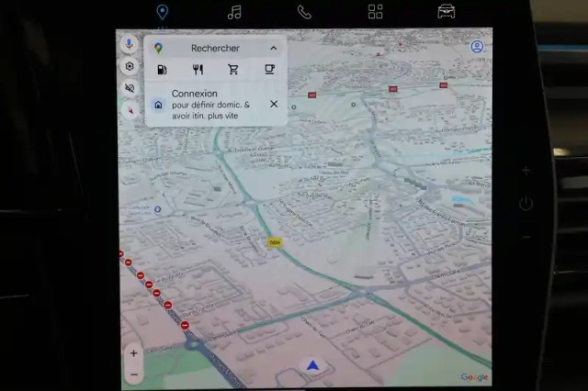The height and width of the screenshot is (391, 588).
Task: Toggle the crossed-out eye visibility button
Action: click(x=129, y=88)
